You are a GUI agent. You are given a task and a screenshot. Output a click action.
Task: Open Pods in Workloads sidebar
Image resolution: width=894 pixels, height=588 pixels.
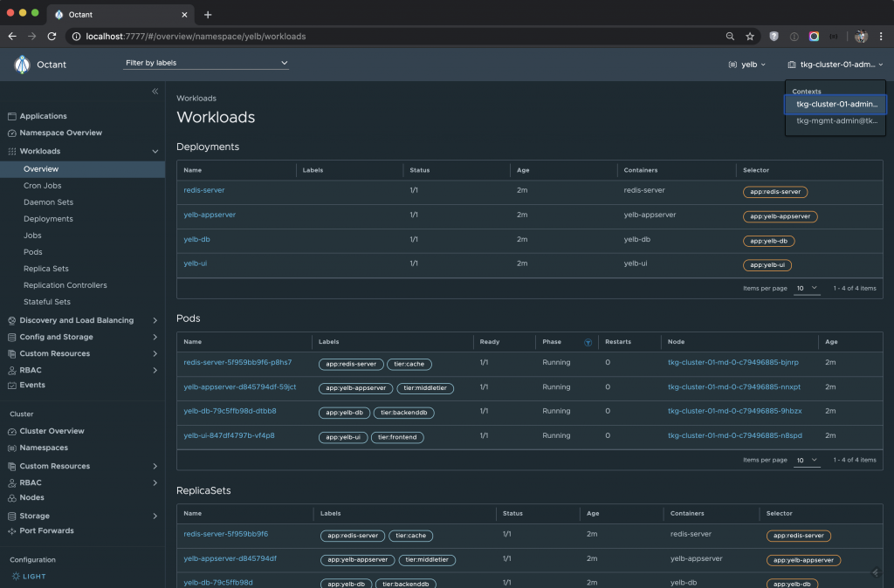click(32, 252)
